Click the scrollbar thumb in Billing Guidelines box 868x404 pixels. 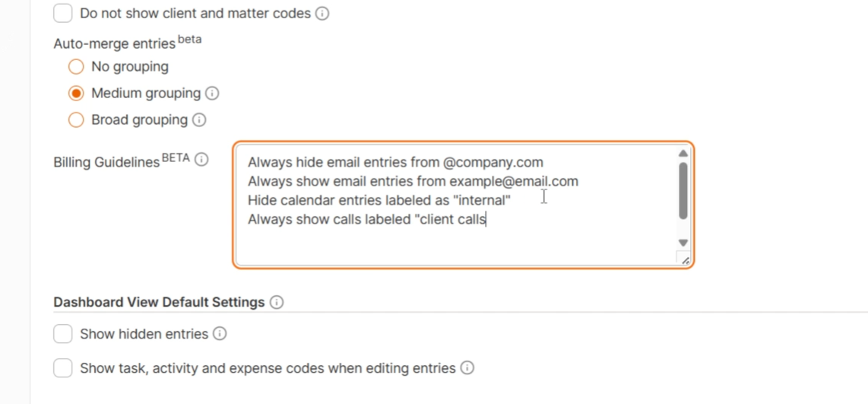(x=683, y=190)
